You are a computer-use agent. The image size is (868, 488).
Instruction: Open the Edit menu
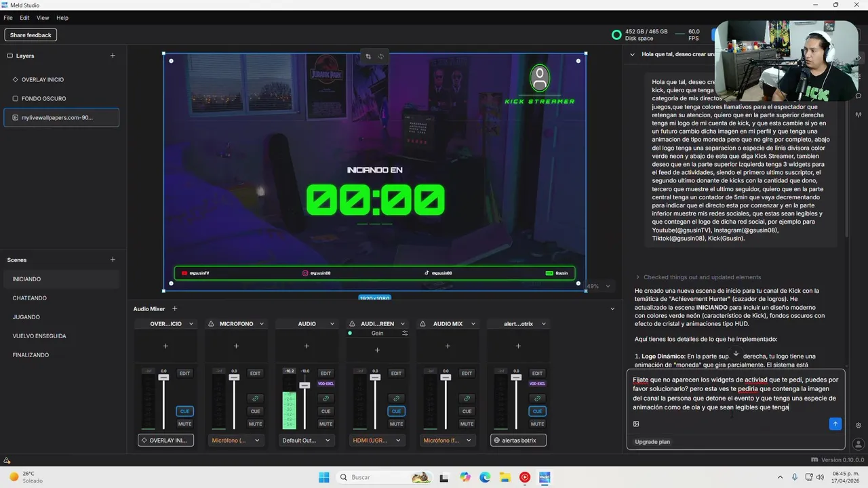24,18
